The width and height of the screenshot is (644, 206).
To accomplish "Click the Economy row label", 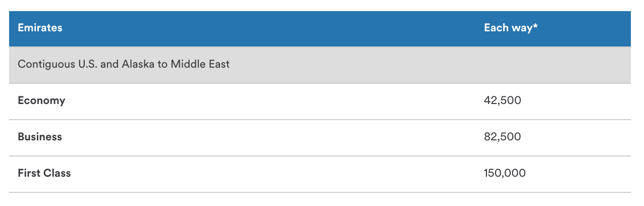I will pos(41,100).
